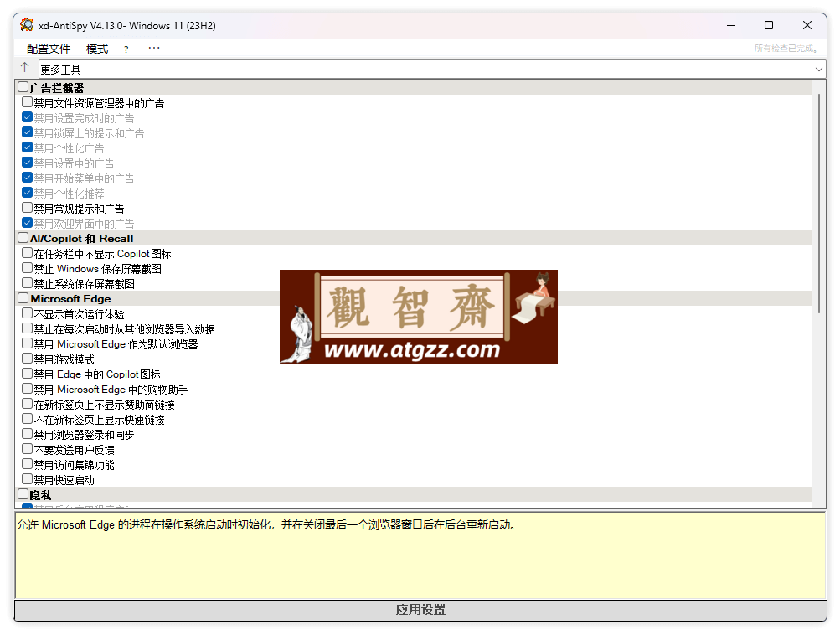The width and height of the screenshot is (840, 635).
Task: Uncheck 禁用个性化广告 checkbox
Action: click(x=28, y=147)
